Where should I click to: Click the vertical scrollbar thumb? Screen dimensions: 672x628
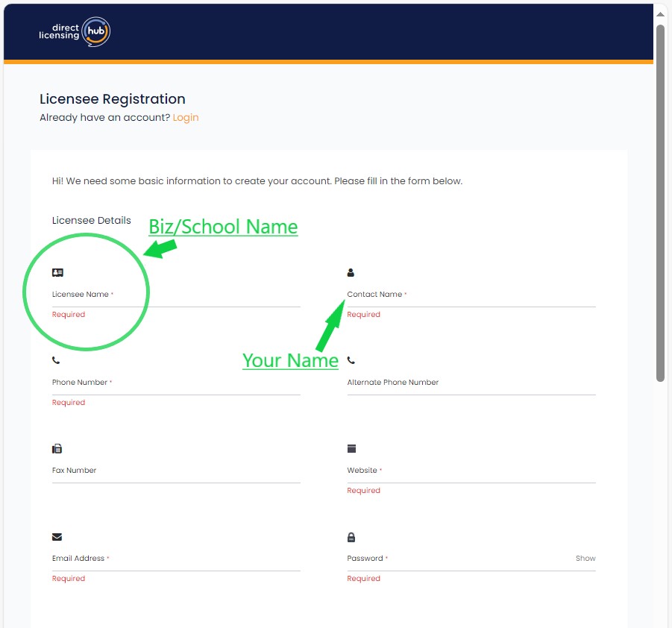[660, 203]
